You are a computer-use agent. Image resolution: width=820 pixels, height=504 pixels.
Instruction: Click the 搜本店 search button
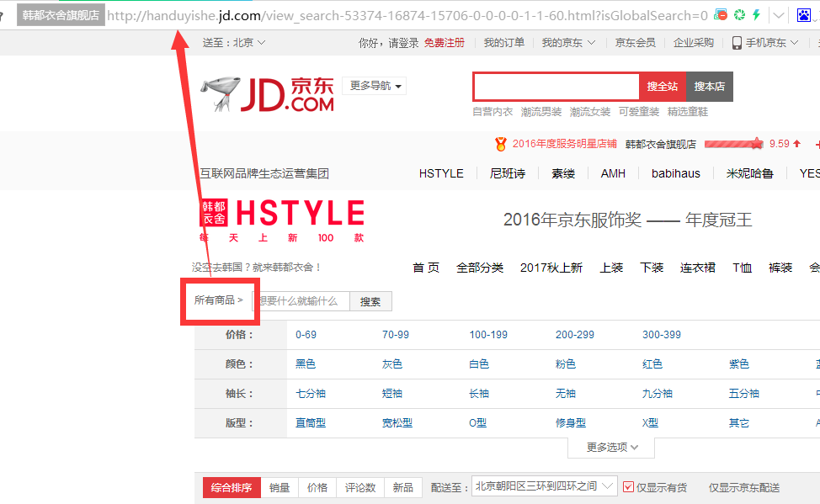(x=709, y=87)
